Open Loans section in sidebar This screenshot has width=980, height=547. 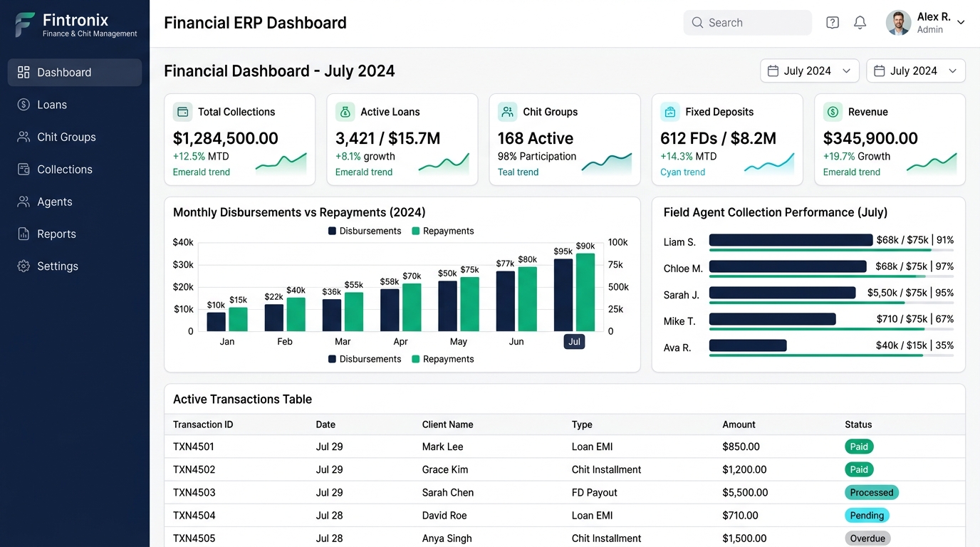tap(75, 105)
